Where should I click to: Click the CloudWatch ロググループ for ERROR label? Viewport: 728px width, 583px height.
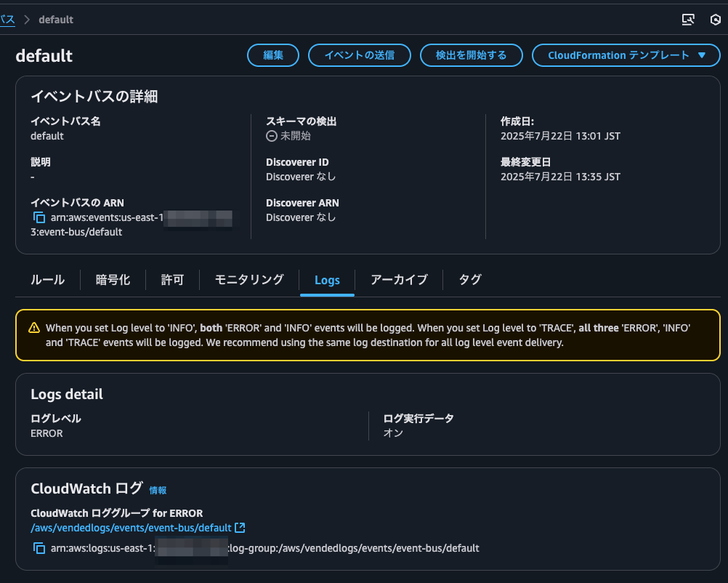[116, 513]
